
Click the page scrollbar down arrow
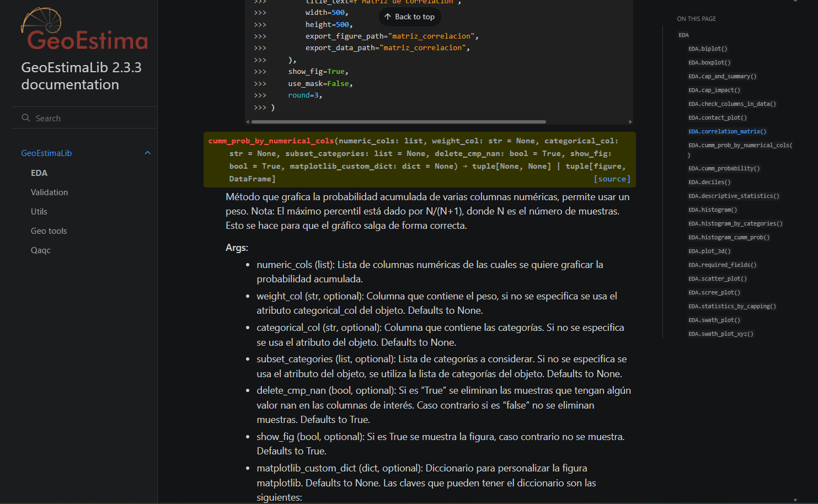[x=795, y=500]
